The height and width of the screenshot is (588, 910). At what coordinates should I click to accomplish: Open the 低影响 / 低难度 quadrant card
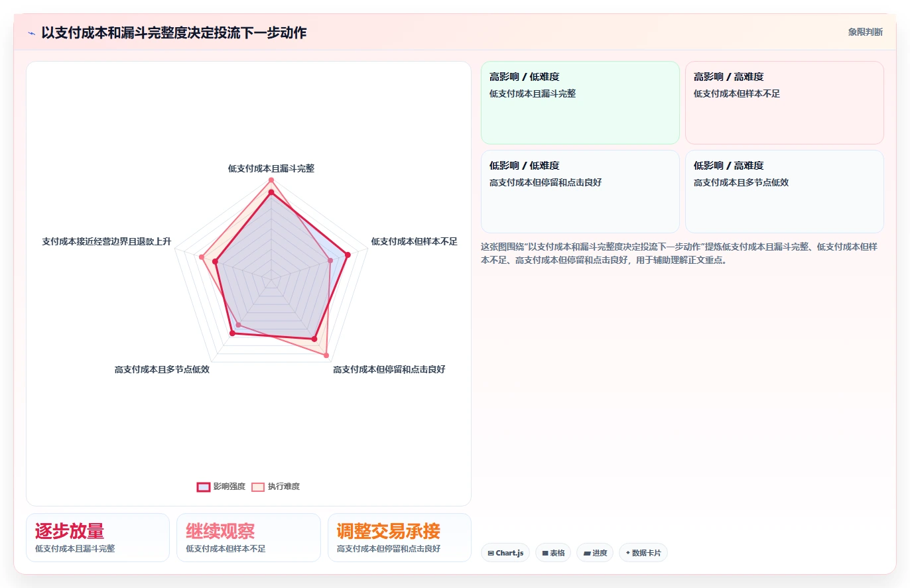click(580, 192)
